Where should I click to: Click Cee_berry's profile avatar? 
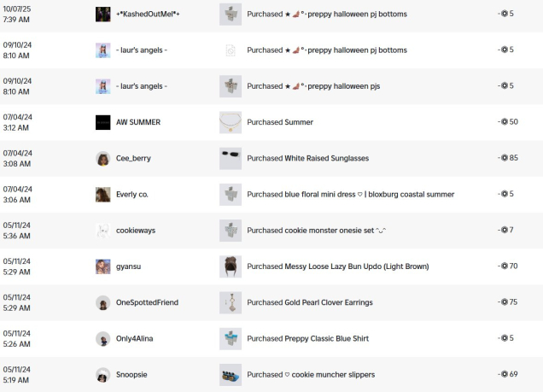[x=102, y=158]
